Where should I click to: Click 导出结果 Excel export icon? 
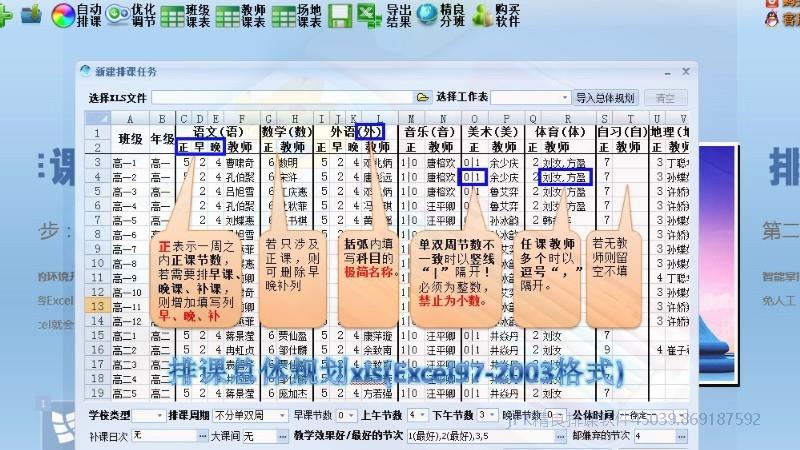pyautogui.click(x=384, y=15)
